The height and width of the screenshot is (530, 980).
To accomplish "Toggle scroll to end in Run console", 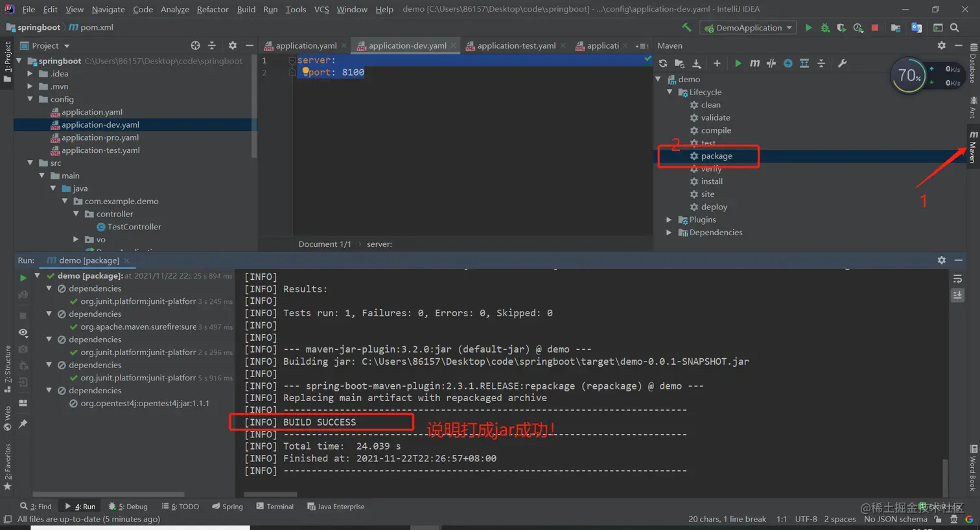I will pyautogui.click(x=957, y=295).
